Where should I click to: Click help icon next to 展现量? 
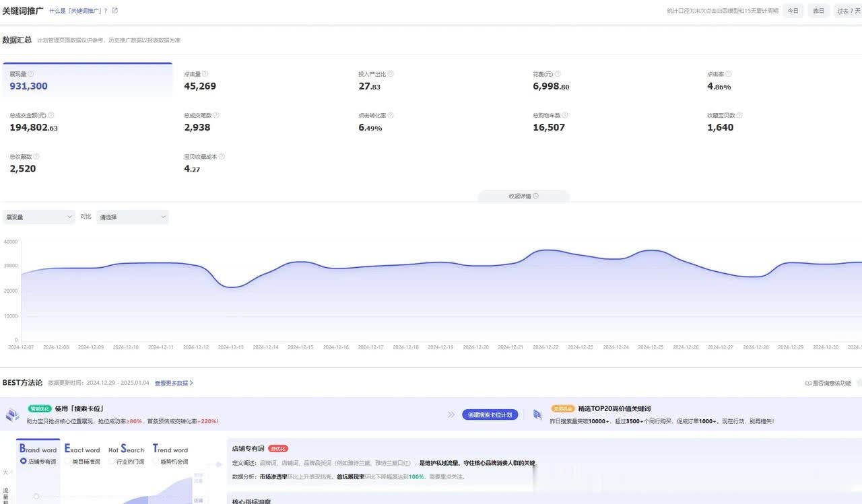click(x=31, y=74)
